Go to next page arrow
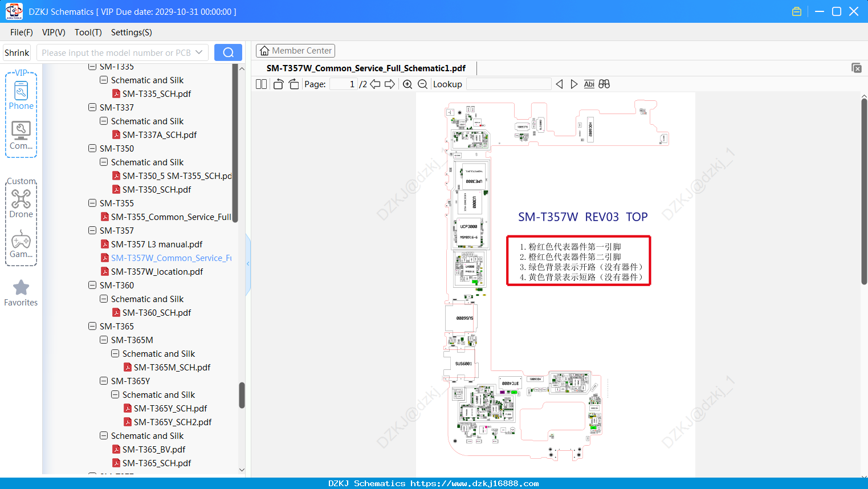This screenshot has height=489, width=868. pos(390,84)
